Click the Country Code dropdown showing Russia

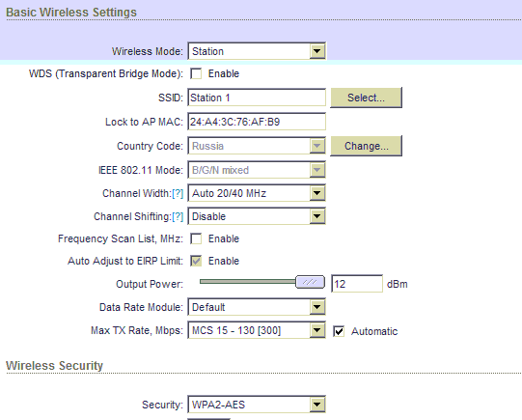point(257,146)
